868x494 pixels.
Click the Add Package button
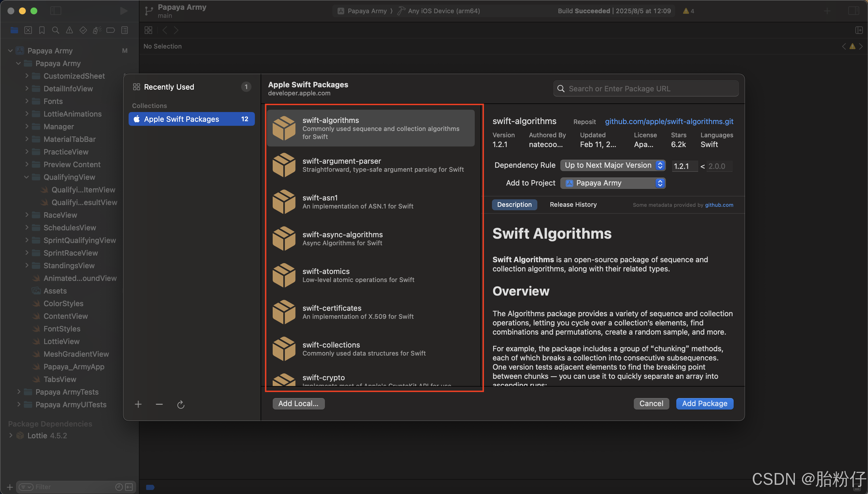(x=705, y=404)
